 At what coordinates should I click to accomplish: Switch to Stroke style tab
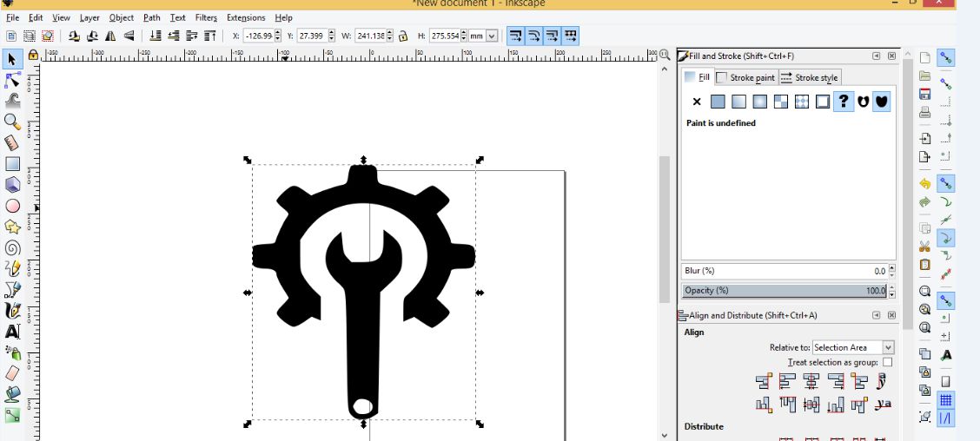(x=810, y=77)
